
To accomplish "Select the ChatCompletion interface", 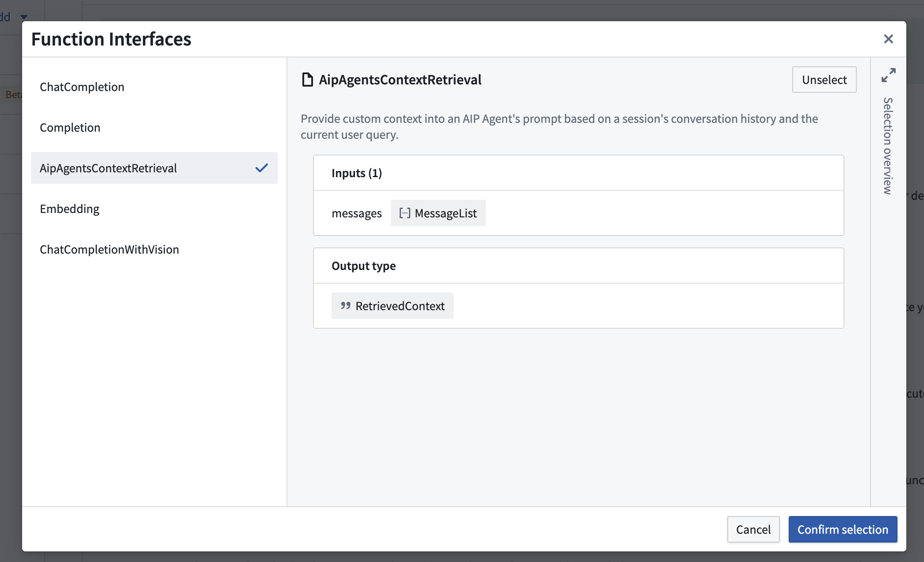I will 154,87.
